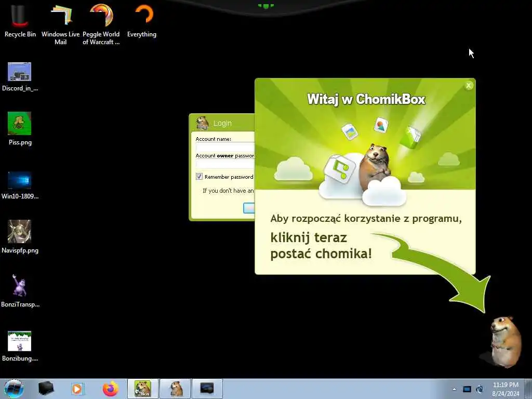Launch Peggle World of Warcraft shortcut

[x=101, y=24]
